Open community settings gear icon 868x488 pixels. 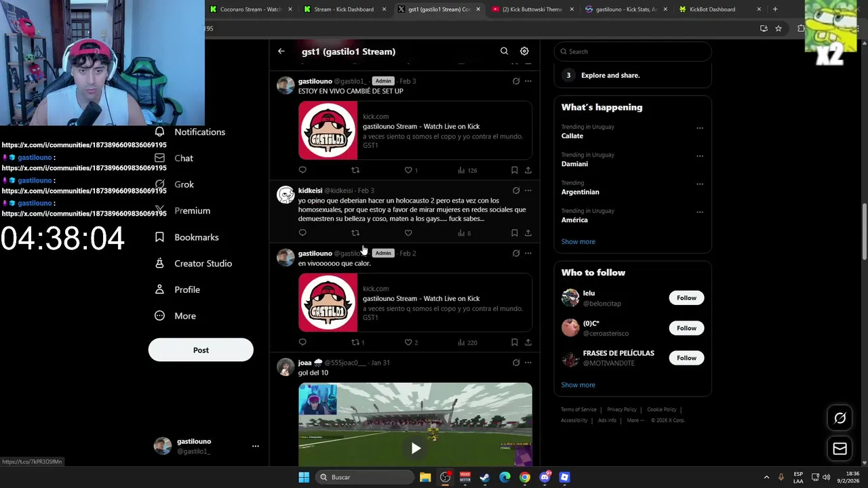524,52
